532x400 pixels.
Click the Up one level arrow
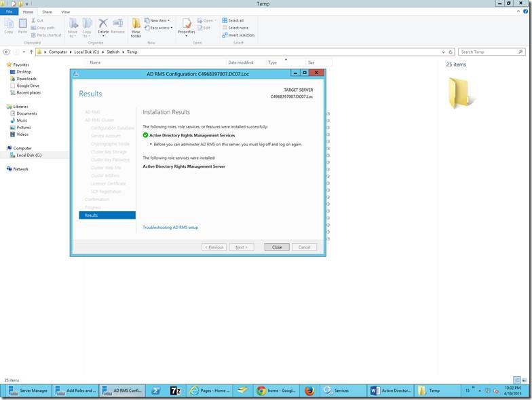31,52
